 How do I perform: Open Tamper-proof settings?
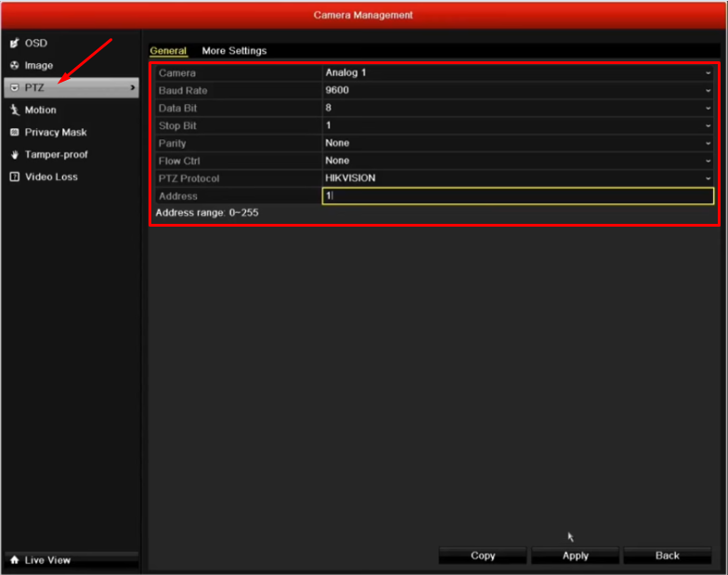pos(71,154)
